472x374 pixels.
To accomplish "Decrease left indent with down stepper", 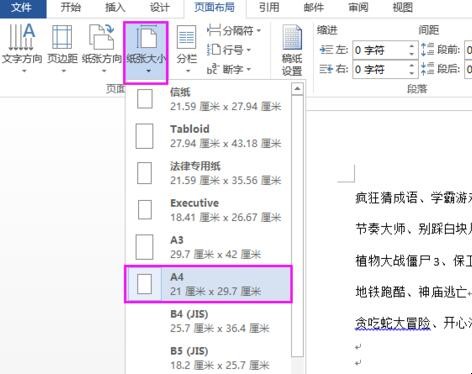I will point(412,54).
